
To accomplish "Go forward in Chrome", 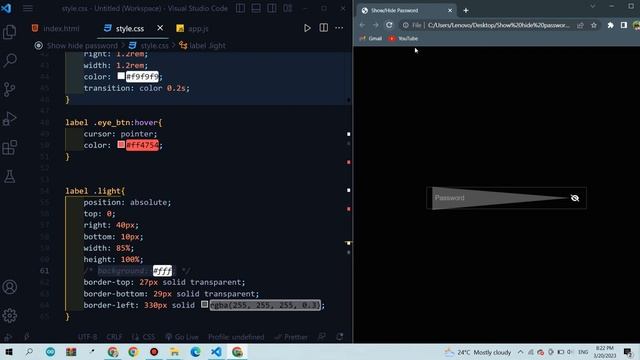I will (x=376, y=25).
